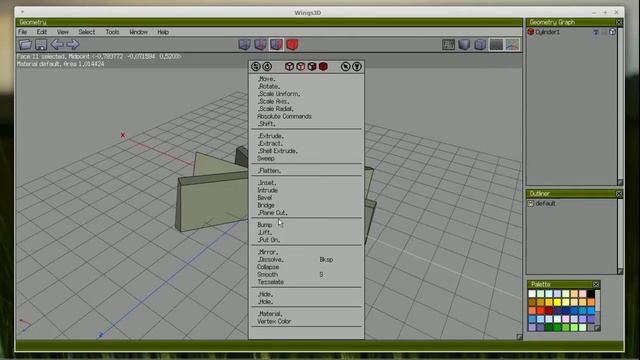This screenshot has width=640, height=360.
Task: Open the Help menu
Action: point(163,32)
